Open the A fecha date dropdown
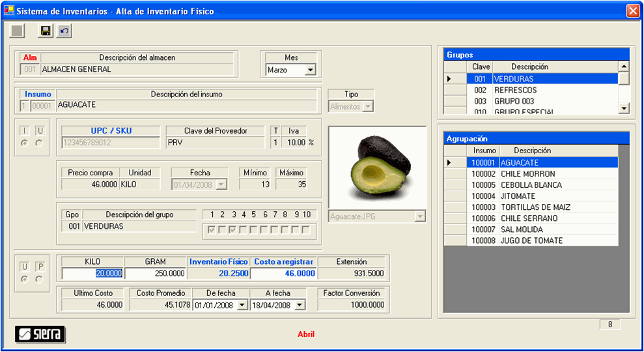644x352 pixels. point(300,305)
